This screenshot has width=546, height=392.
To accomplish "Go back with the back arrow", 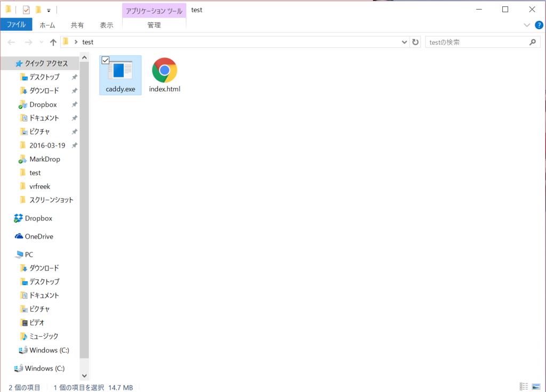I will pyautogui.click(x=12, y=43).
